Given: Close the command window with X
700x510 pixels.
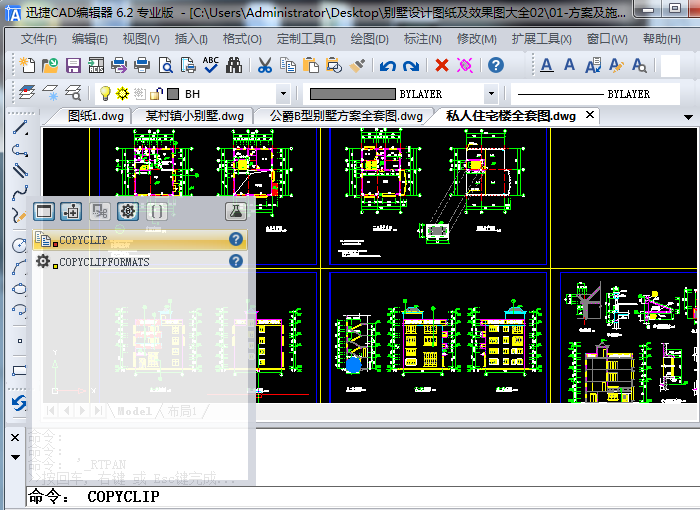Looking at the screenshot, I should coord(15,437).
